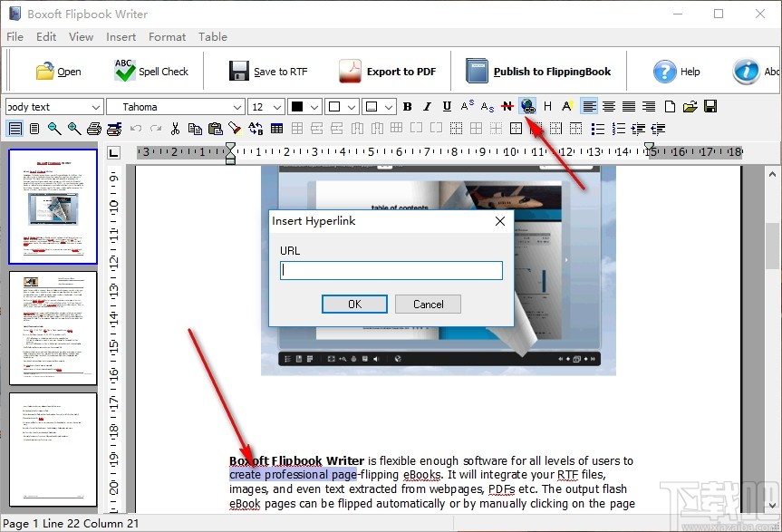Toggle bold formatting
782x532 pixels.
point(406,106)
